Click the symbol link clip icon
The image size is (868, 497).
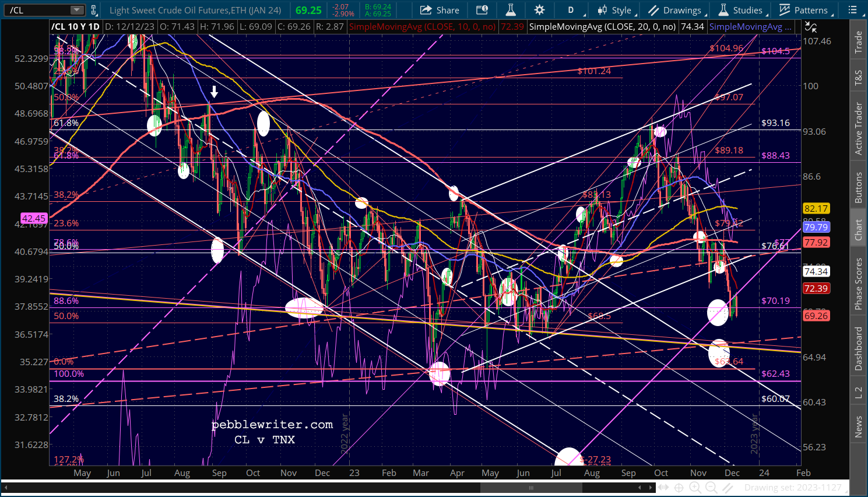pyautogui.click(x=93, y=10)
